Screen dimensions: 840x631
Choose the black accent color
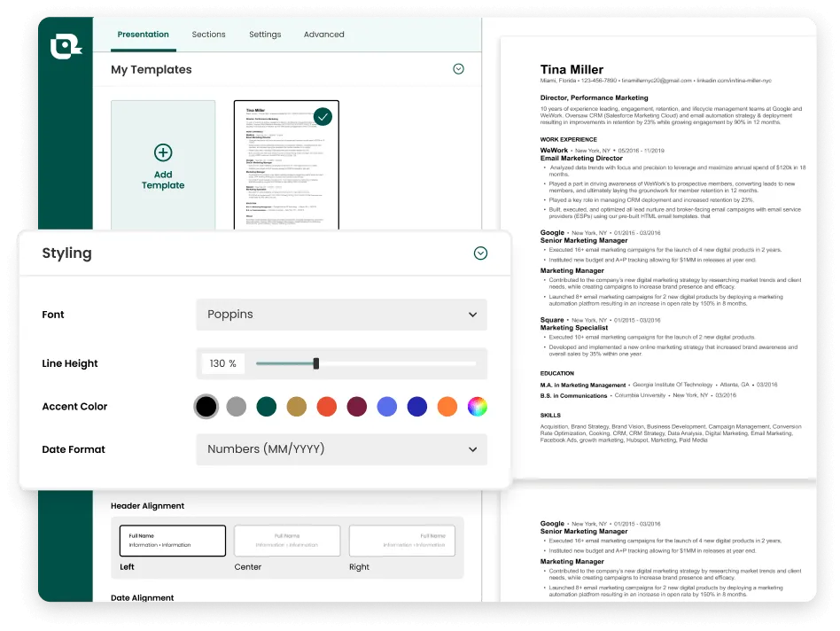[206, 407]
